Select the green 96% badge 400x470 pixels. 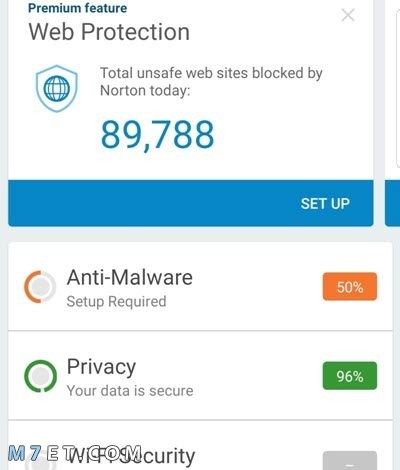(350, 376)
